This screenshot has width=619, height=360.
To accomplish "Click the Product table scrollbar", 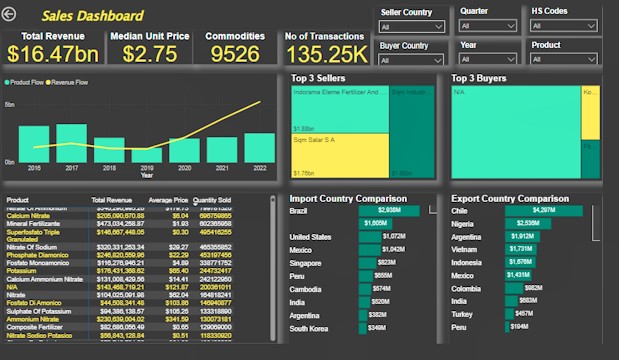I will point(272,268).
